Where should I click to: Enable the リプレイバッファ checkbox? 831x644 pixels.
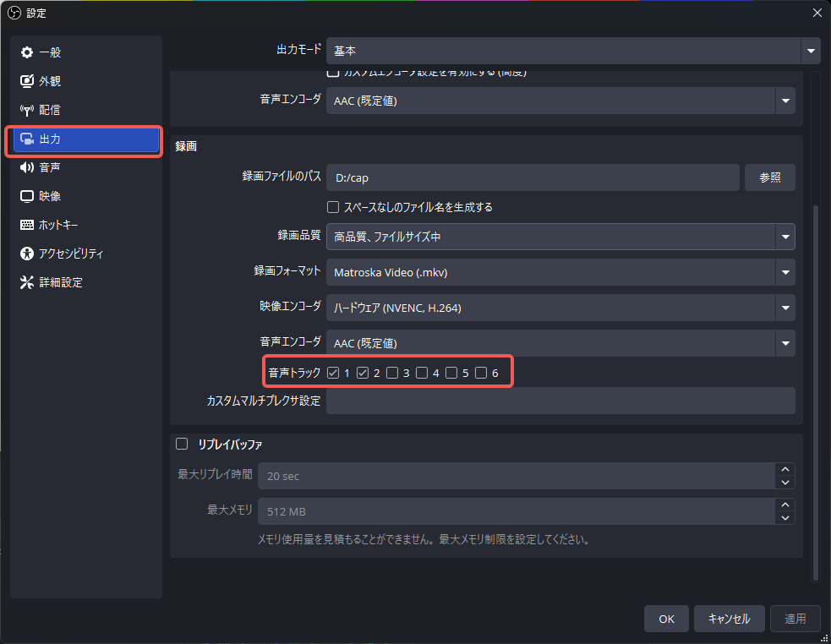(x=182, y=444)
